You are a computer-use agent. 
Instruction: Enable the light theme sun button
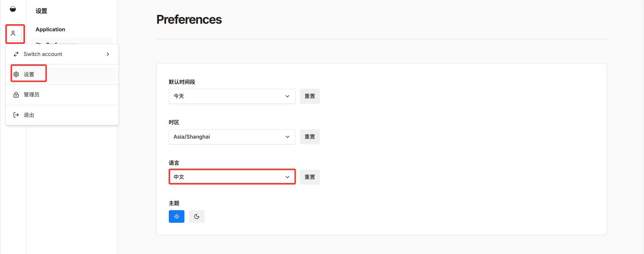point(176,216)
